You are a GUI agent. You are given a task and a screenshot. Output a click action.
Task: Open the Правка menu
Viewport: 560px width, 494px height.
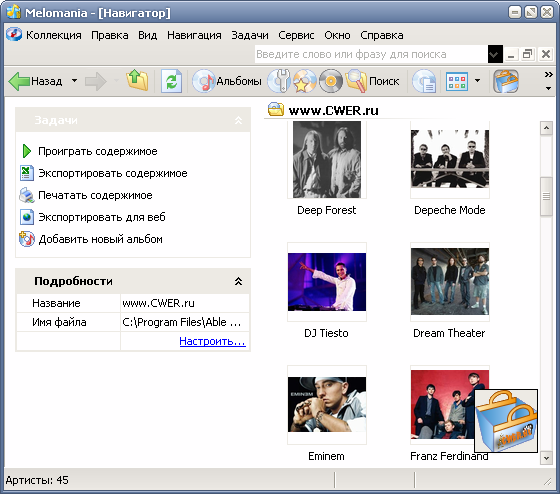tap(110, 35)
